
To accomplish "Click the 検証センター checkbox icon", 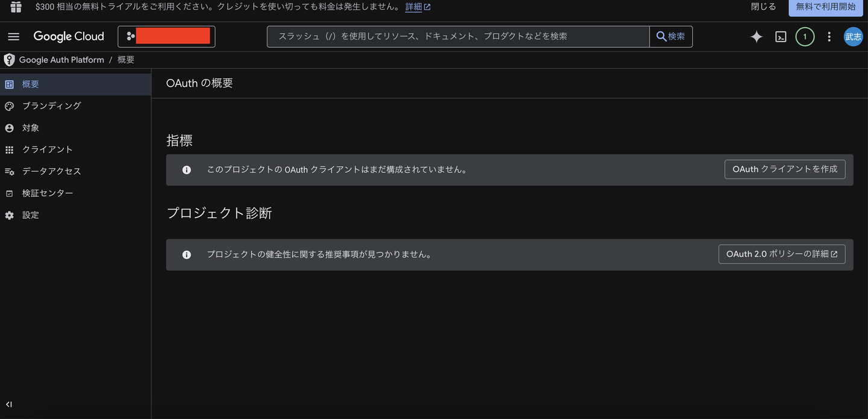I will click(9, 194).
